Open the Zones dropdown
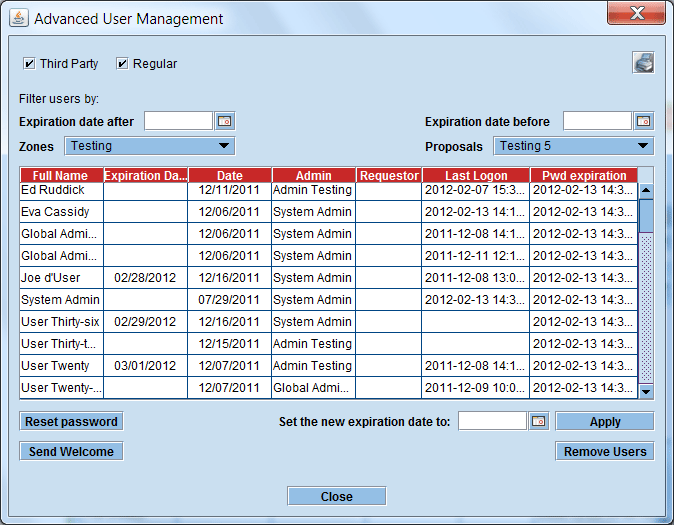The height and width of the screenshot is (525, 674). pyautogui.click(x=150, y=146)
